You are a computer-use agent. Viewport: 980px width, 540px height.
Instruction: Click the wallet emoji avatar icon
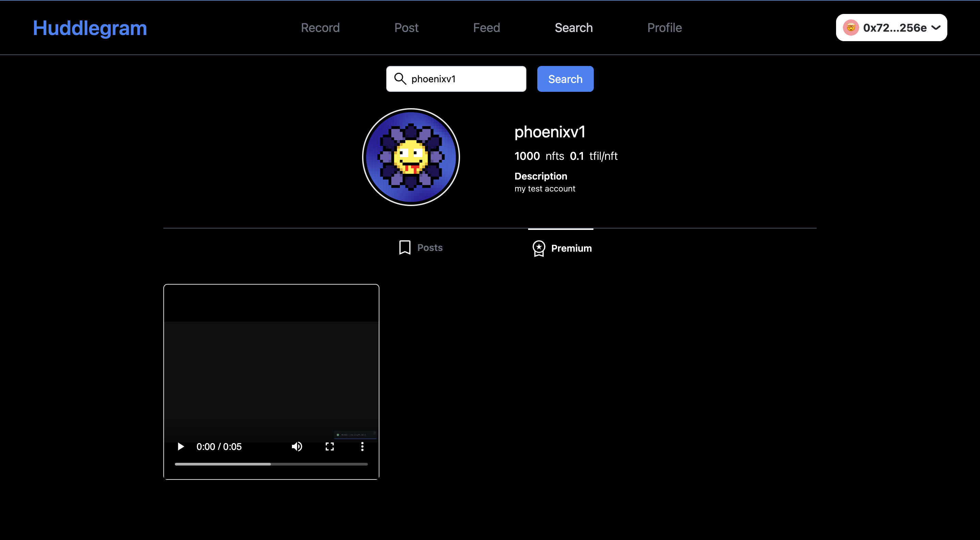click(851, 28)
